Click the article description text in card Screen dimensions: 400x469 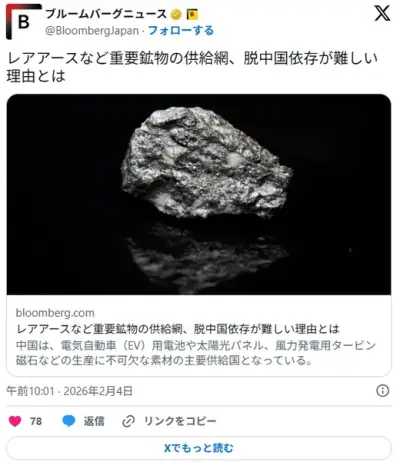tap(196, 353)
